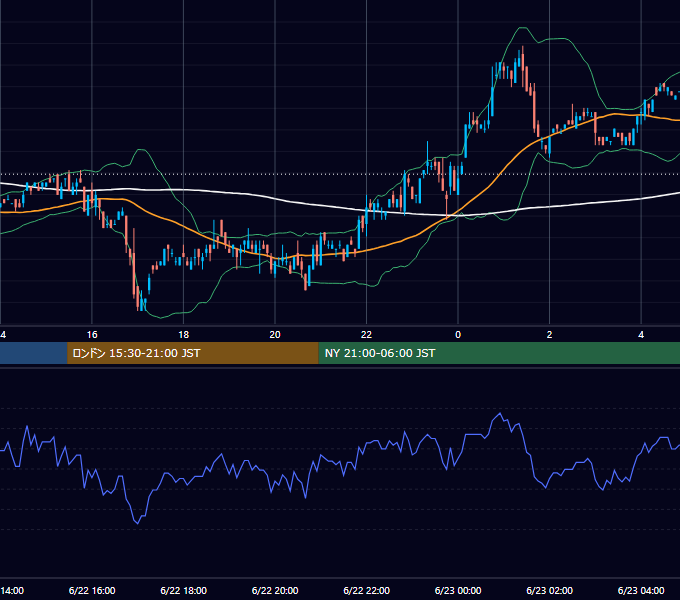Click the 6/22 16:00 time axis label
The image size is (680, 600).
pyautogui.click(x=92, y=590)
